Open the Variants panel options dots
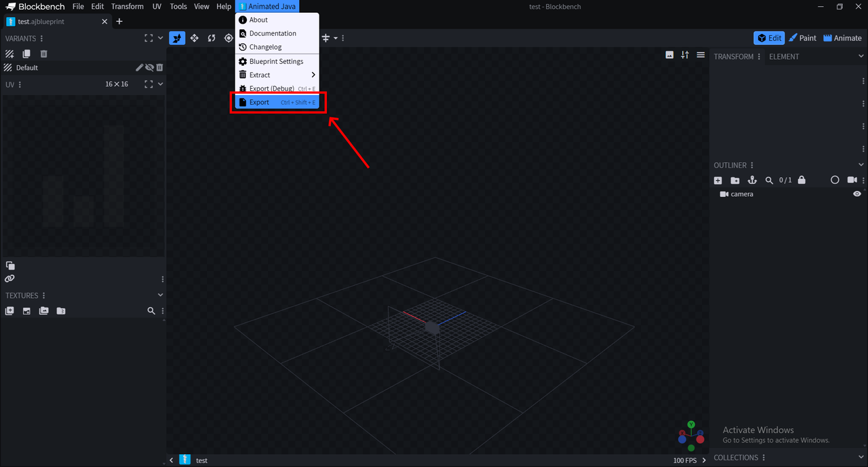This screenshot has width=868, height=467. 42,39
